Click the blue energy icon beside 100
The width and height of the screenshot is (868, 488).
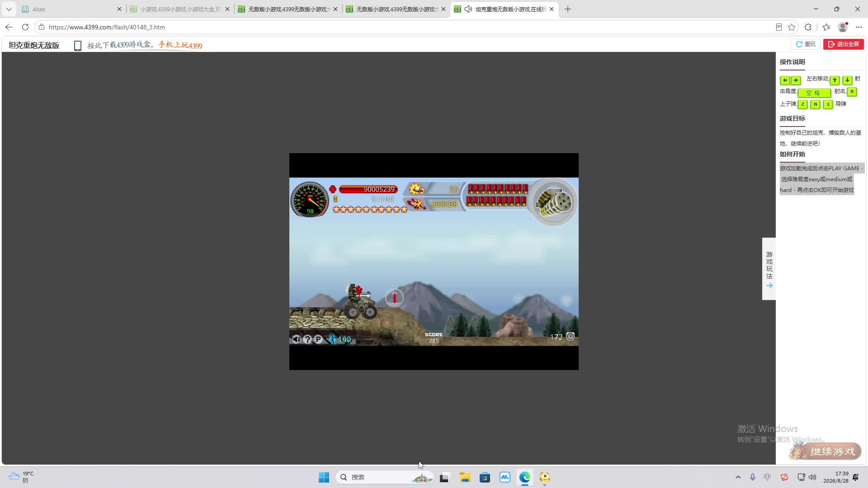click(x=333, y=339)
